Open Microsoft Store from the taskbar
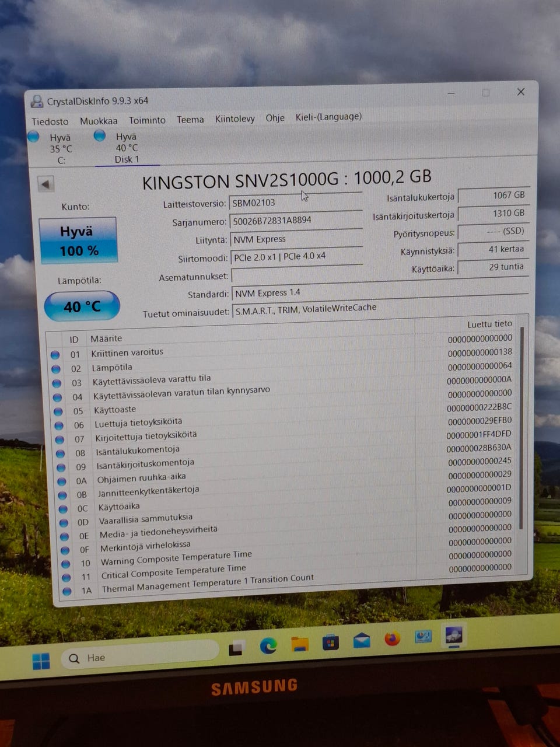The image size is (560, 747). 331,642
